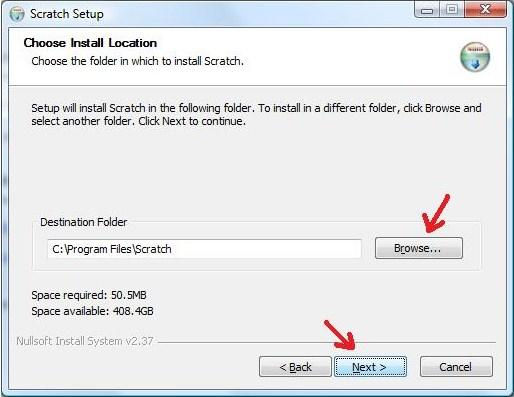The height and width of the screenshot is (397, 514).
Task: Click the red arrow pointing at Next
Action: click(x=340, y=335)
